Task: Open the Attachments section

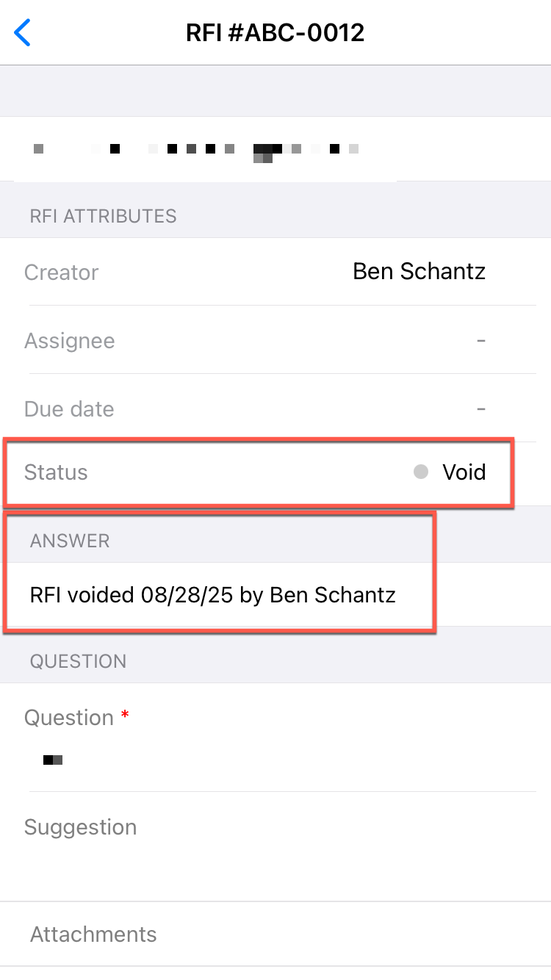Action: click(x=93, y=934)
